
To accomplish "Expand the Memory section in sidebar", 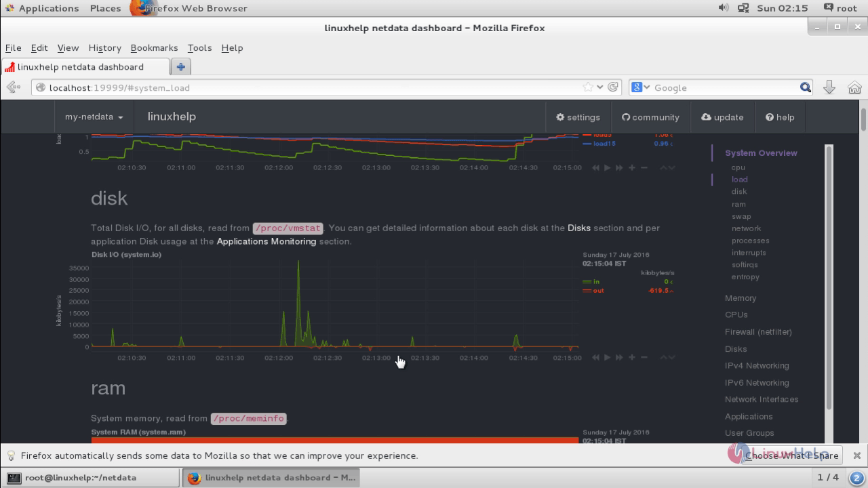I will click(x=741, y=298).
